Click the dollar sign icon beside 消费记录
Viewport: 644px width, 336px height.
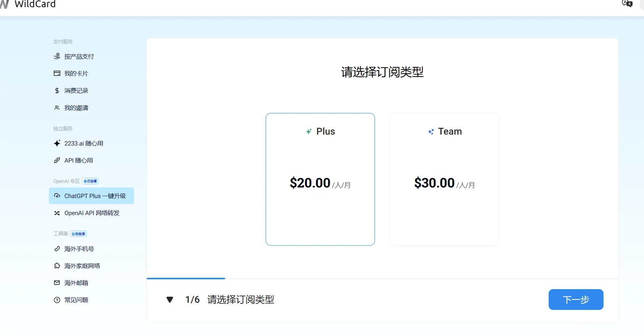click(57, 91)
